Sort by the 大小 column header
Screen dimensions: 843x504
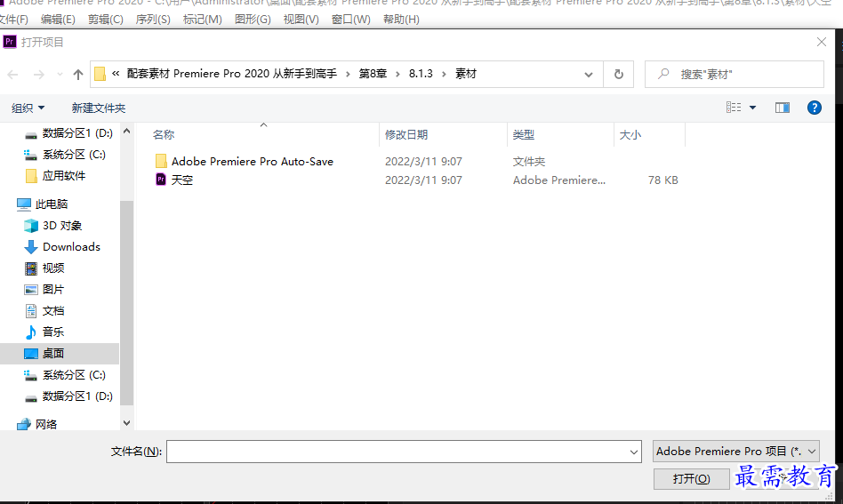click(630, 135)
